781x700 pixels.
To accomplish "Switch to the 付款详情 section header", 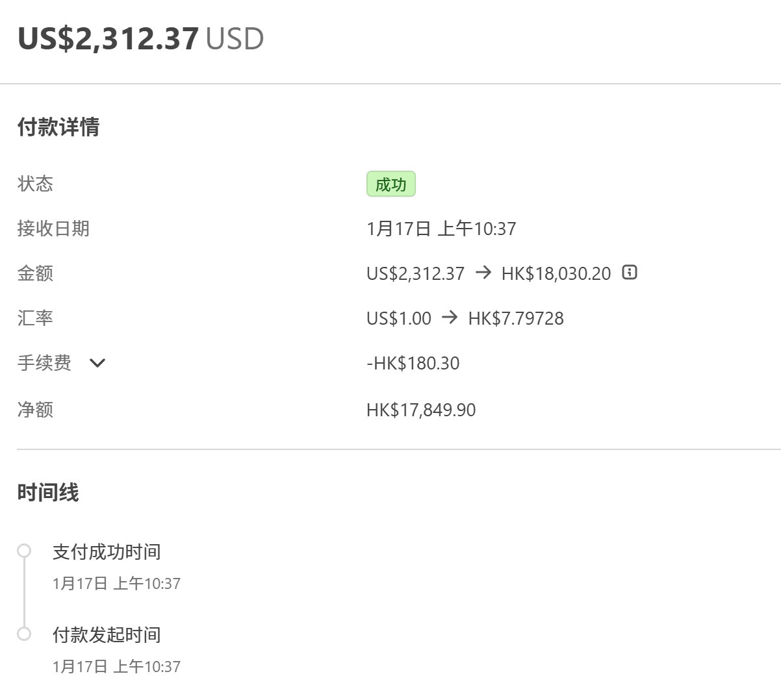I will [59, 127].
